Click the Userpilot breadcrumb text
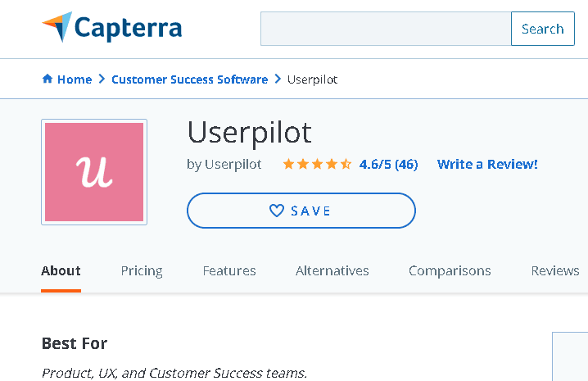The width and height of the screenshot is (588, 381). point(312,79)
